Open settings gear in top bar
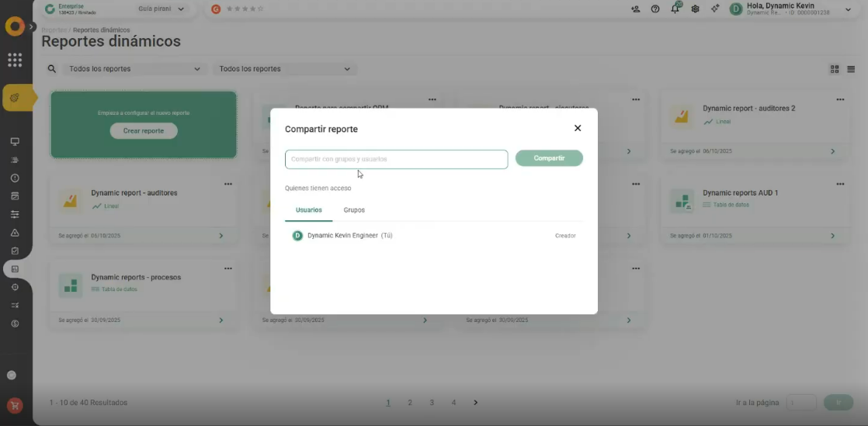The width and height of the screenshot is (868, 426). pyautogui.click(x=695, y=9)
